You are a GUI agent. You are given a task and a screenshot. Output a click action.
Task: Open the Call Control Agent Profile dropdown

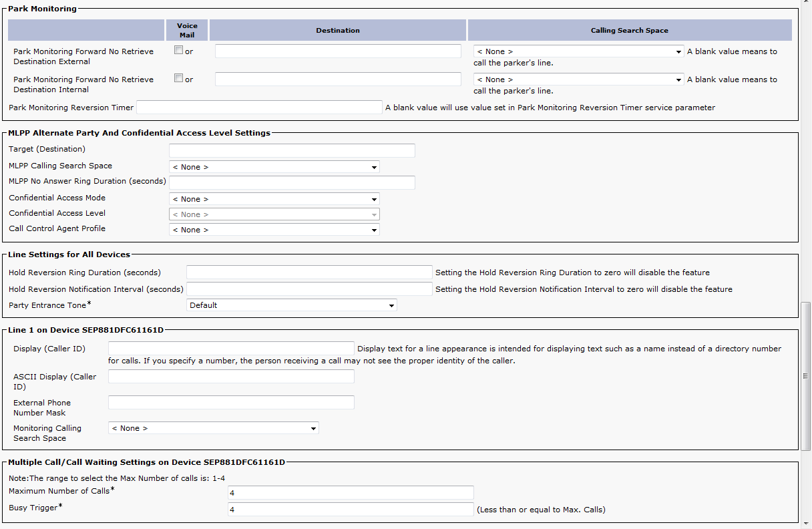tap(274, 230)
